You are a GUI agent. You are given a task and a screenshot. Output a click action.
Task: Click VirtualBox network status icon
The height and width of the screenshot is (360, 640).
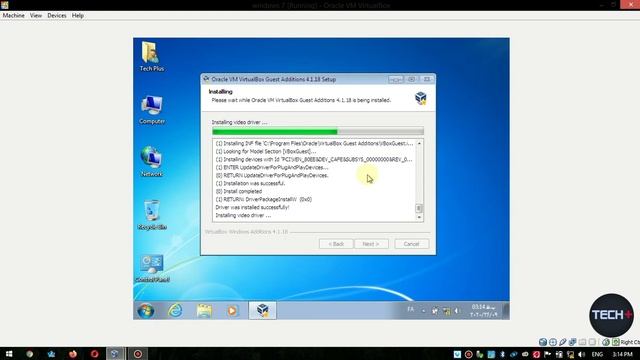(x=573, y=342)
